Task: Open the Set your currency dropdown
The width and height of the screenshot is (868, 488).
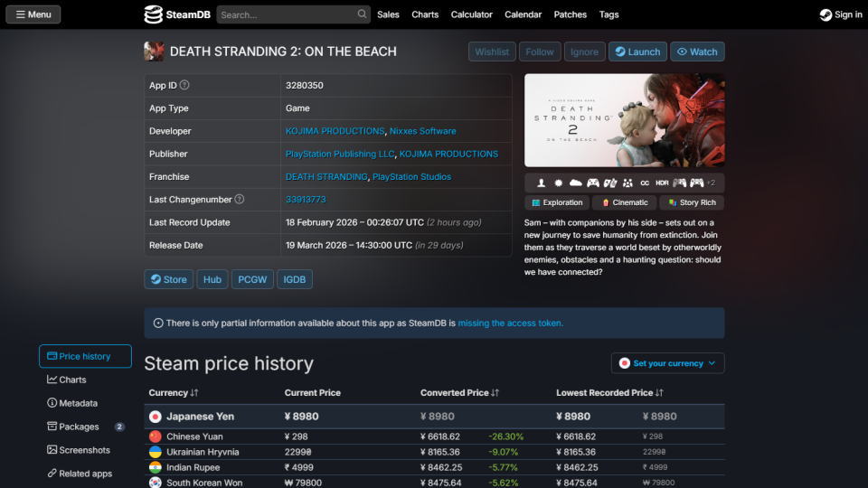Action: (x=667, y=363)
